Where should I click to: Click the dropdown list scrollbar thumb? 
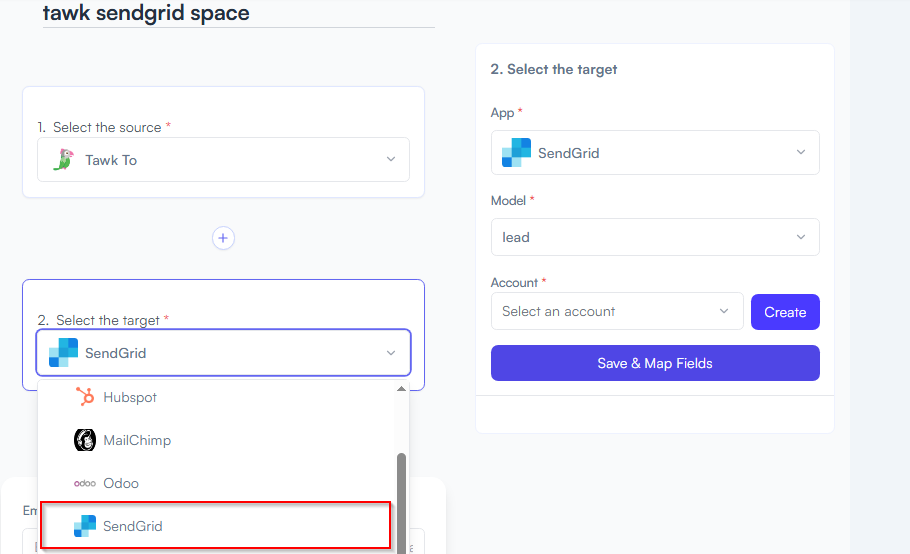pos(401,502)
